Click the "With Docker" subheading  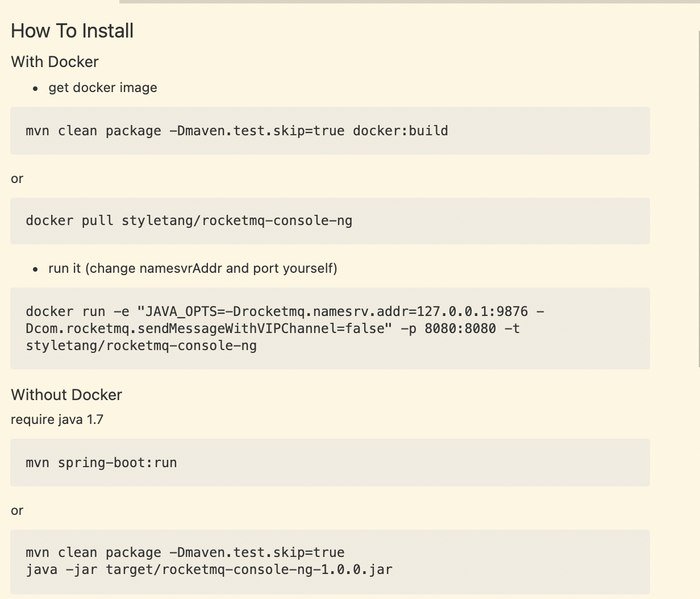[55, 62]
